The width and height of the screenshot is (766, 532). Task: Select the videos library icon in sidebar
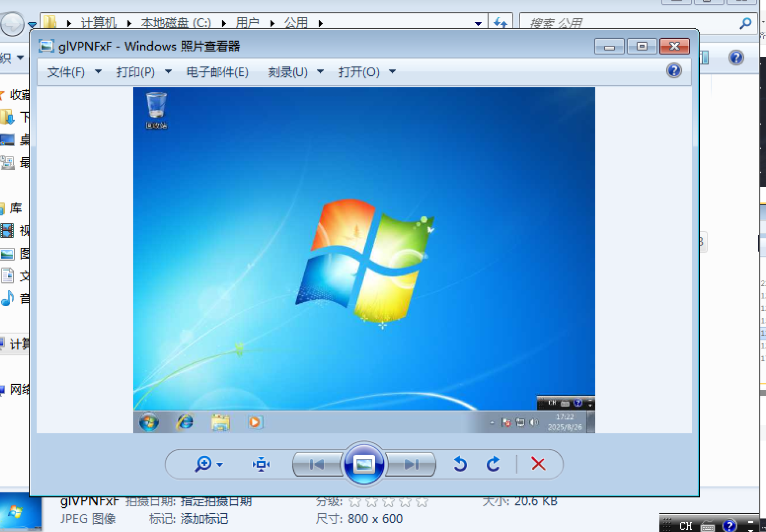(x=7, y=230)
